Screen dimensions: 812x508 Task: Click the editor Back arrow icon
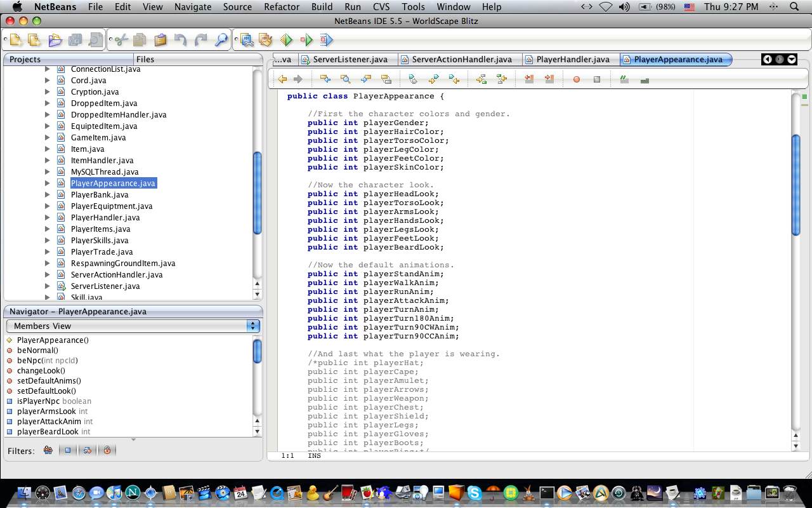(282, 79)
